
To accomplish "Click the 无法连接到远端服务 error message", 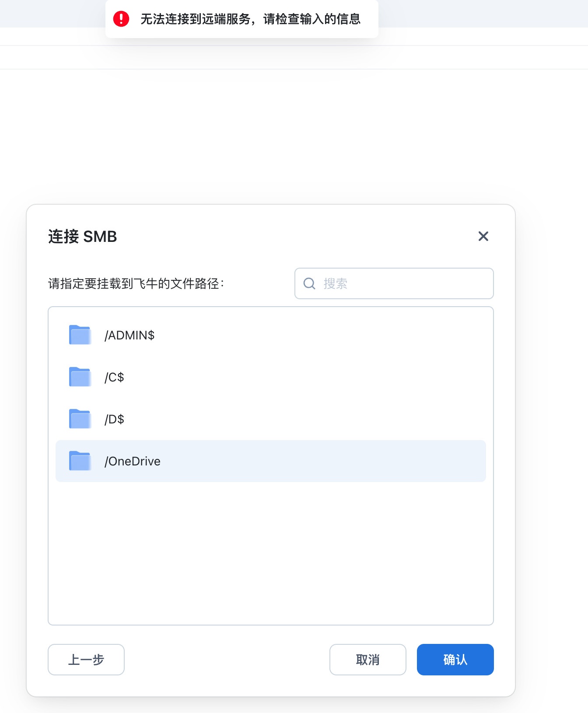I will pos(250,19).
